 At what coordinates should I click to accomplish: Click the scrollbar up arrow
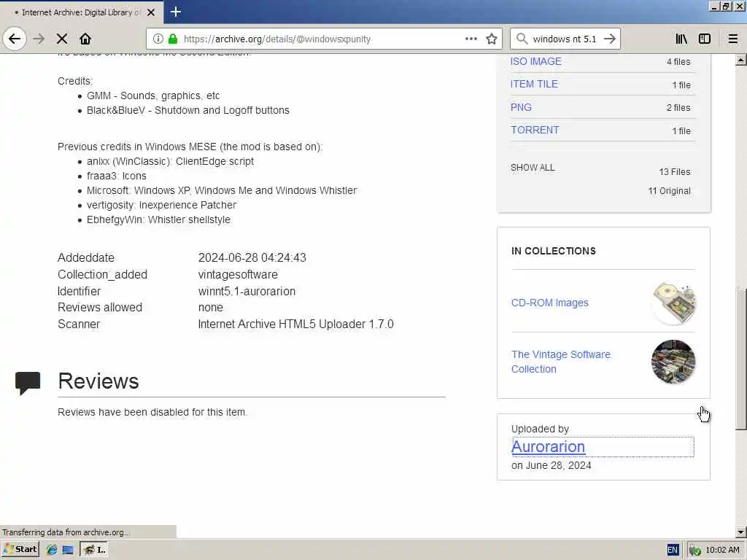coord(741,60)
